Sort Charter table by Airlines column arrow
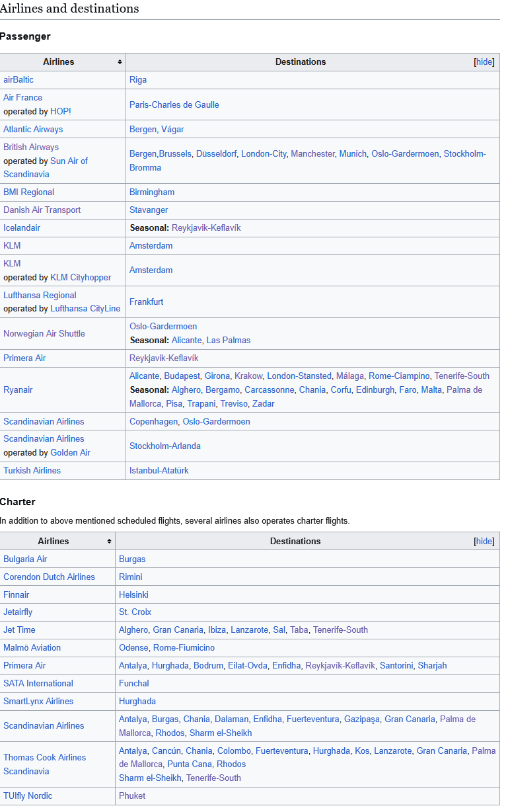The height and width of the screenshot is (812, 508). 109,542
